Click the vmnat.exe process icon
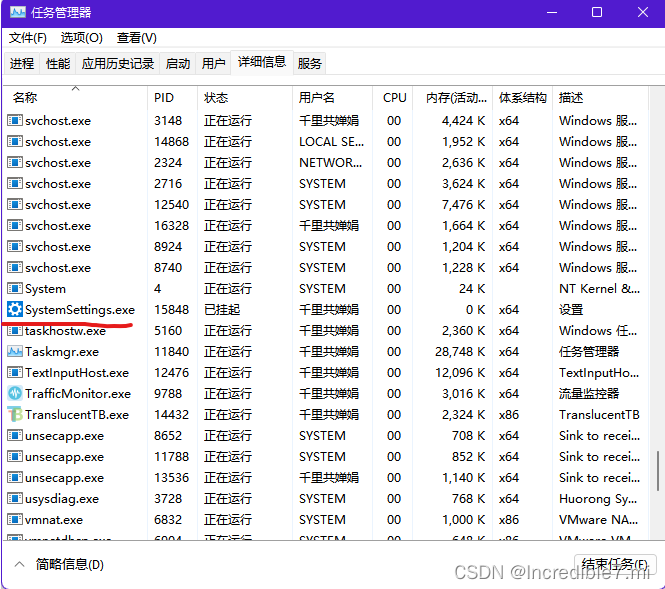 coord(15,519)
